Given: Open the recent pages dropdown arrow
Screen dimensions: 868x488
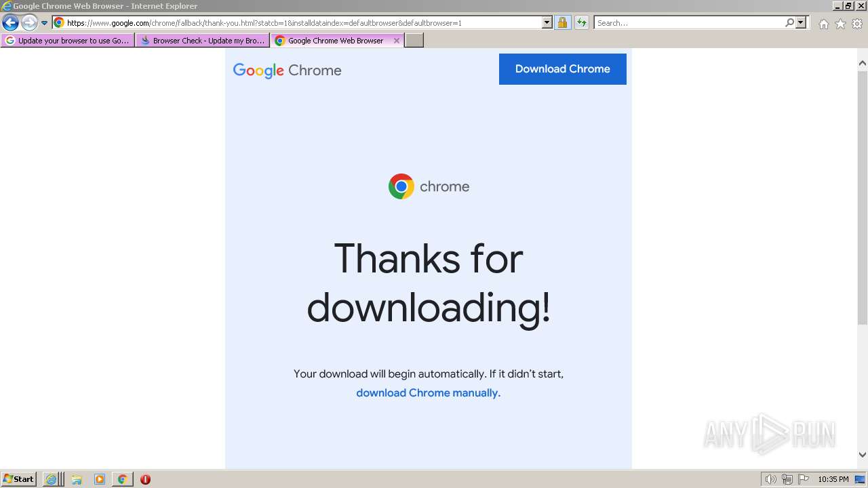Looking at the screenshot, I should [x=45, y=23].
